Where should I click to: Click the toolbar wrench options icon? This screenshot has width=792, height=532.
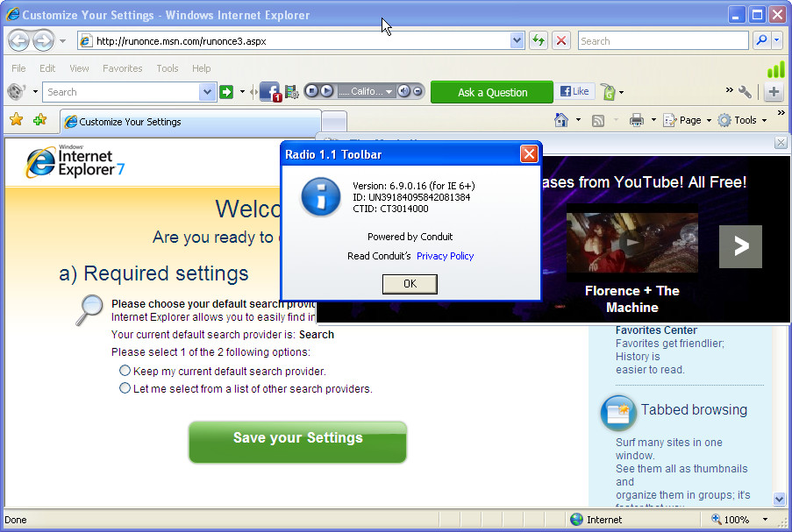click(745, 92)
